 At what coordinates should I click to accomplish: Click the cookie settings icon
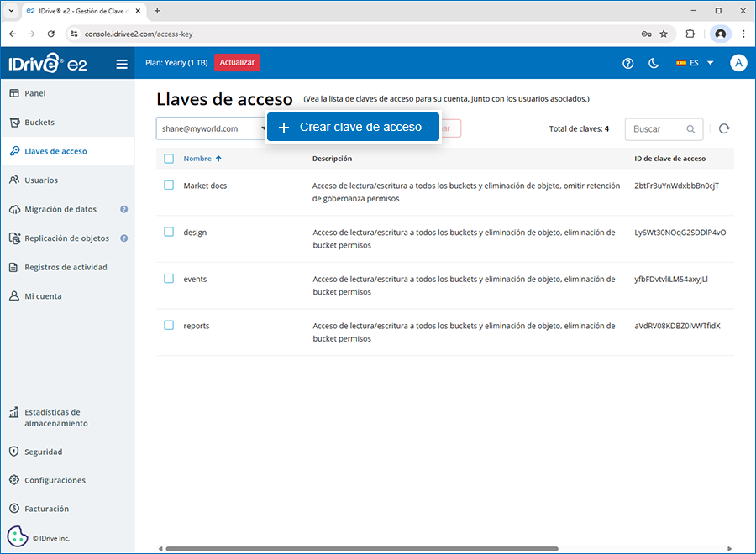pyautogui.click(x=18, y=536)
